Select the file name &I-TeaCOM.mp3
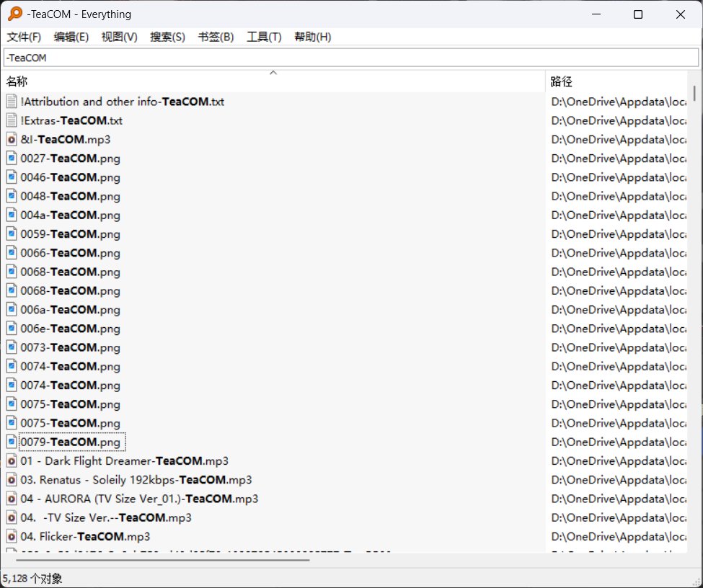Viewport: 703px width, 588px height. [66, 139]
